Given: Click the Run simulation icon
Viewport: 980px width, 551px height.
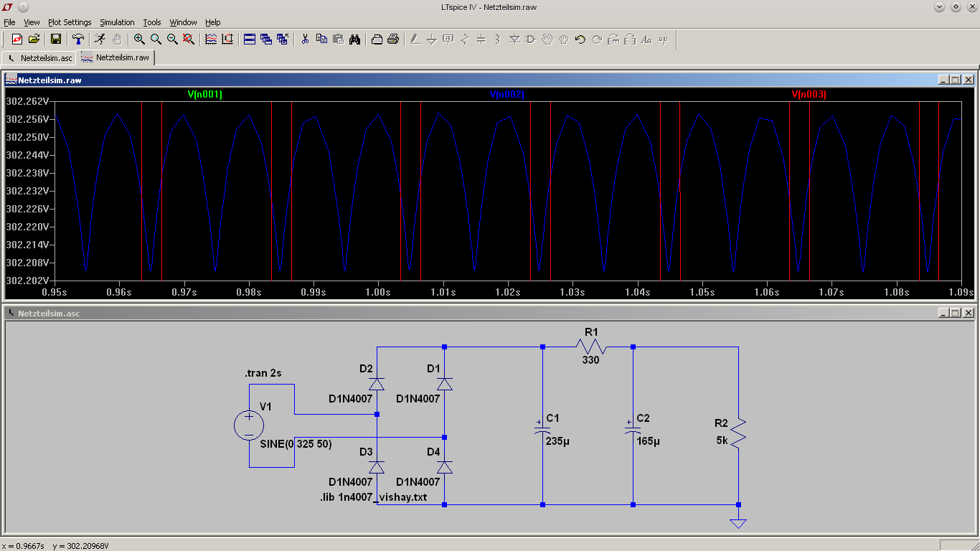Looking at the screenshot, I should [100, 39].
